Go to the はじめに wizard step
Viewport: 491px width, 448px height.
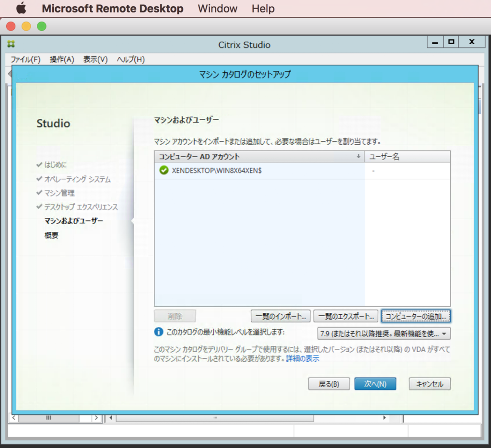click(x=56, y=164)
